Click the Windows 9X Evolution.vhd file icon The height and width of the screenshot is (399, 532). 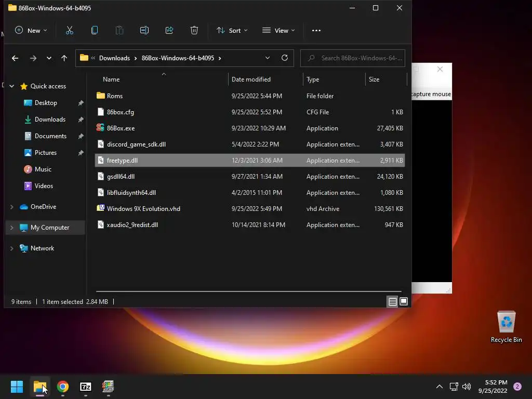[100, 208]
